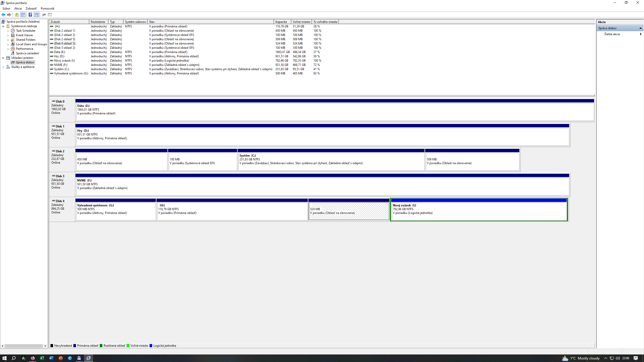The image size is (644, 362).
Task: Click the blue Back arrow toolbar icon
Action: pyautogui.click(x=3, y=15)
